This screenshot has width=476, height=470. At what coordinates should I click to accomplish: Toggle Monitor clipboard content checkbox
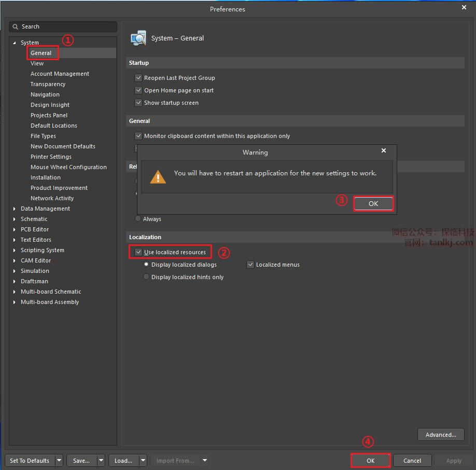point(138,136)
